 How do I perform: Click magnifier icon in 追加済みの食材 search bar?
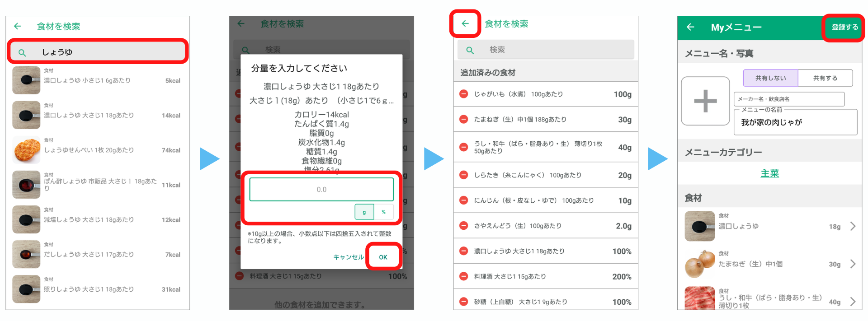click(x=470, y=50)
